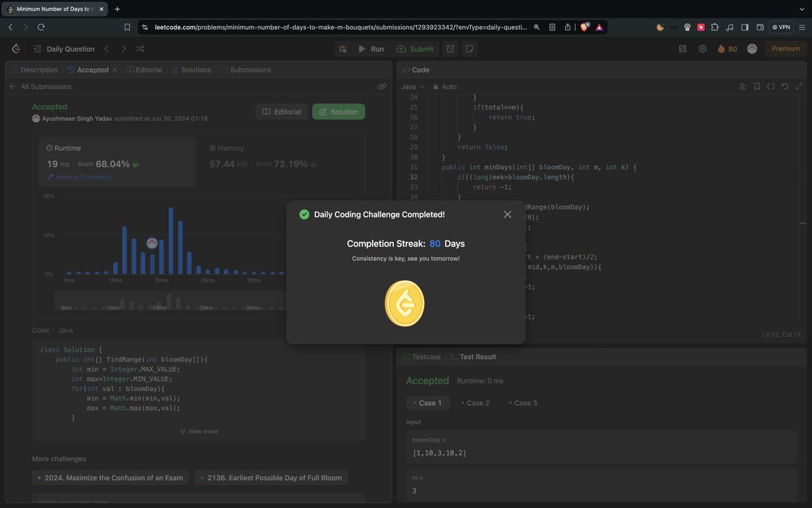This screenshot has height=508, width=812.
Task: Format code with the align icon
Action: click(743, 87)
